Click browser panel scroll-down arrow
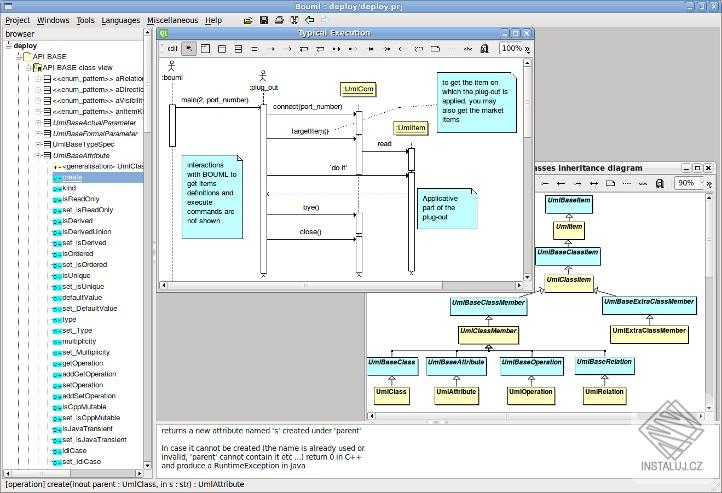 click(148, 465)
